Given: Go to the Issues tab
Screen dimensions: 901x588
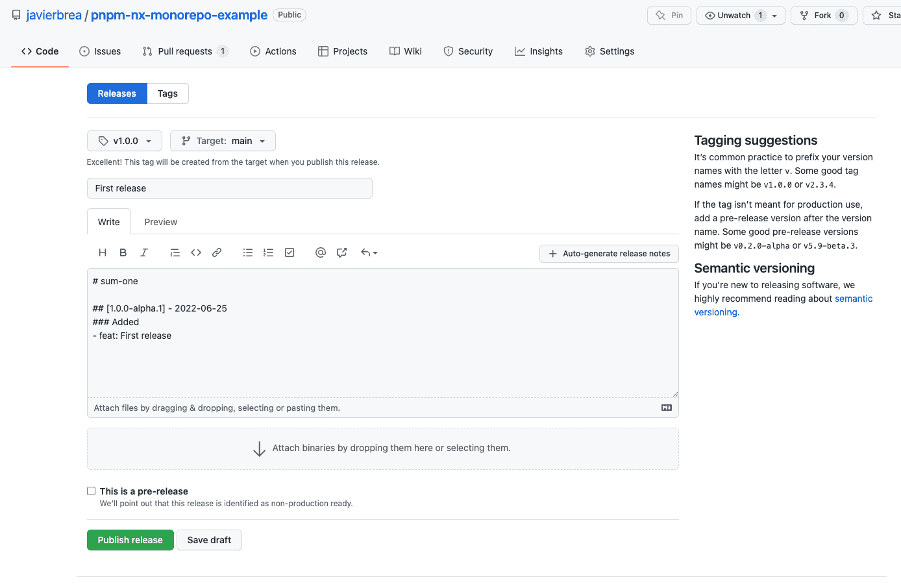Looking at the screenshot, I should [100, 51].
